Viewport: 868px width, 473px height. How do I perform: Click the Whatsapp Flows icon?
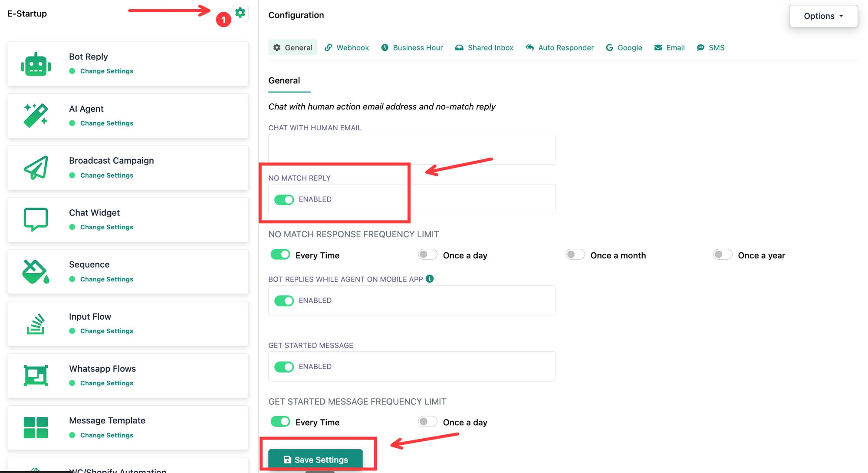[x=36, y=375]
